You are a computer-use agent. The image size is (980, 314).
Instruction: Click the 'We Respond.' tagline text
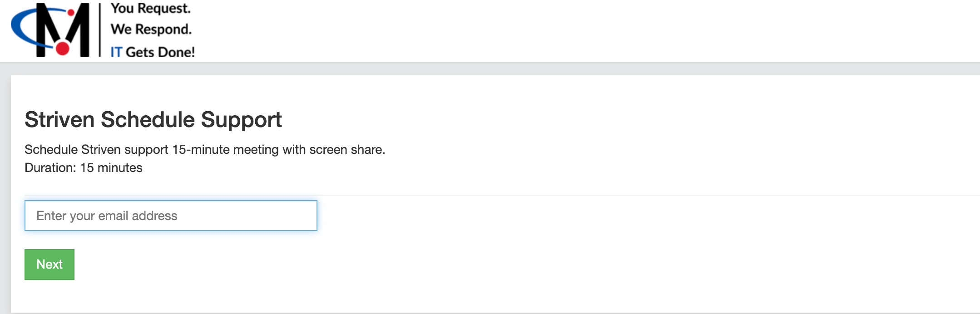pos(152,30)
